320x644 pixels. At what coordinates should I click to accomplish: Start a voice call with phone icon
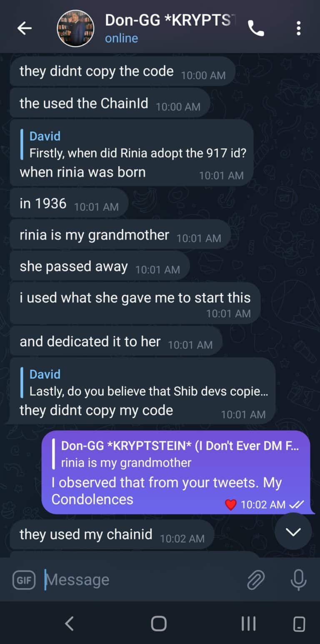click(x=256, y=28)
